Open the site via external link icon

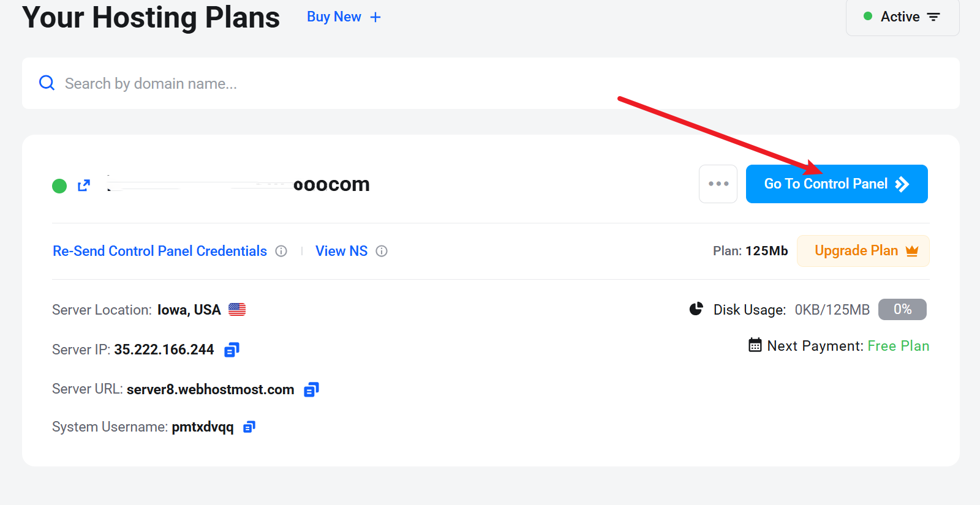coord(84,185)
